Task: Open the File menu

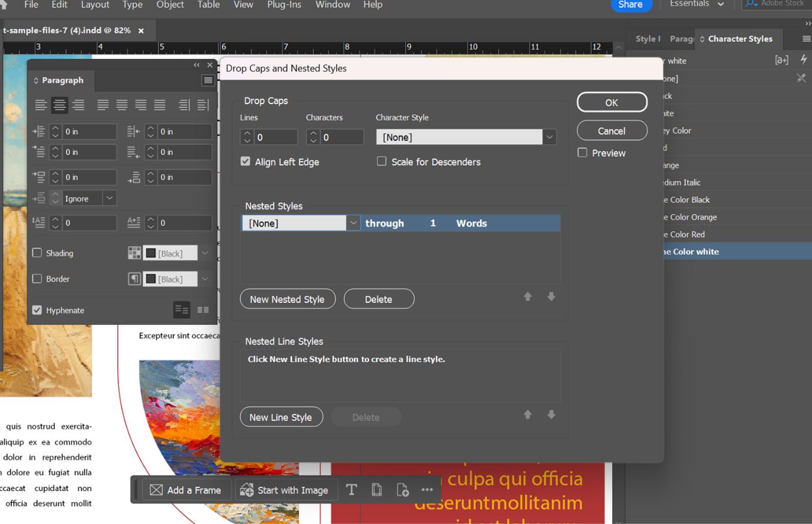Action: tap(31, 5)
